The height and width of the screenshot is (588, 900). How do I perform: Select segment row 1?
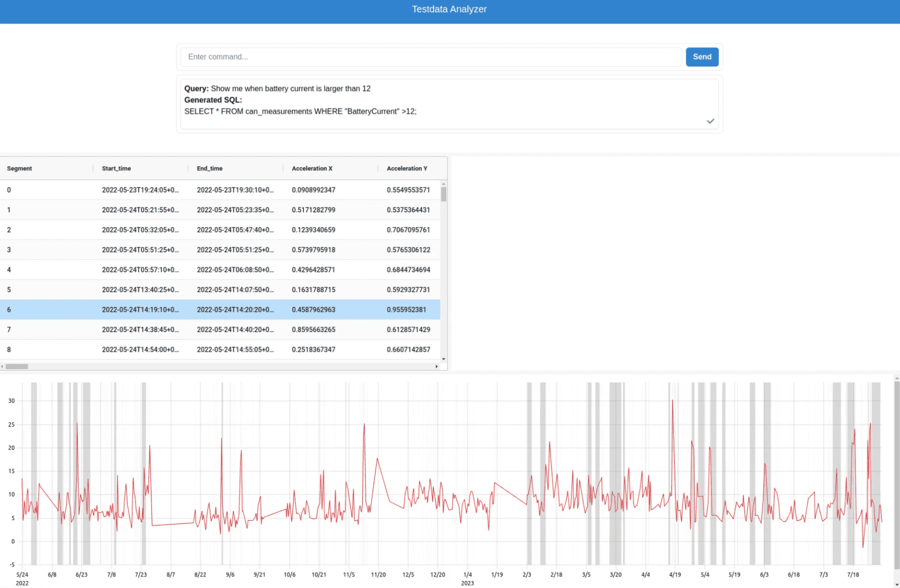(x=220, y=210)
